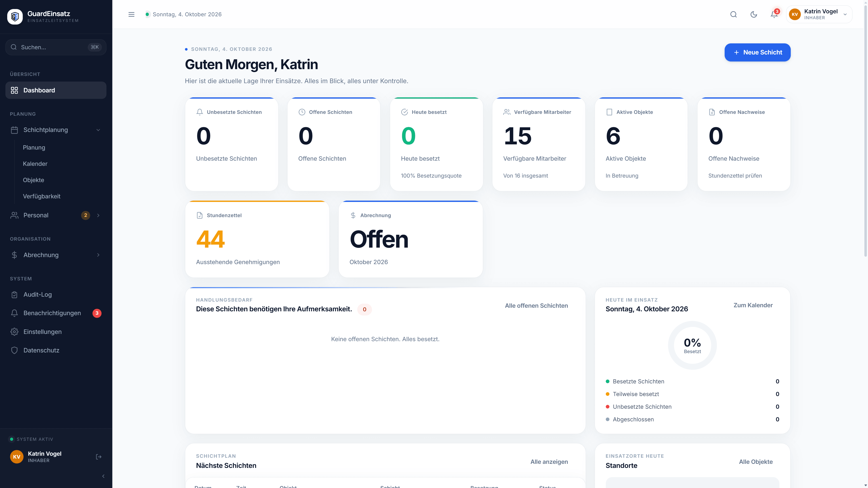The image size is (868, 488).
Task: Expand the Abrechnung sidebar chevron
Action: click(x=98, y=255)
